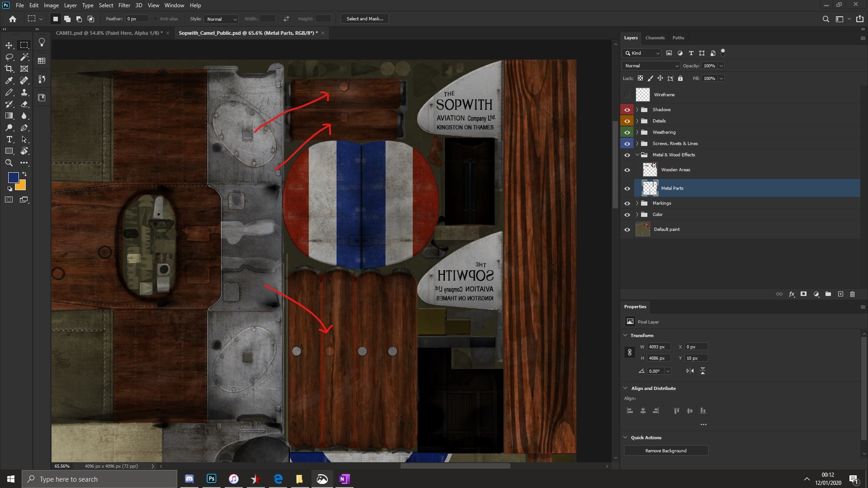This screenshot has width=868, height=488.
Task: Flip horizontal in Transform properties
Action: click(690, 371)
